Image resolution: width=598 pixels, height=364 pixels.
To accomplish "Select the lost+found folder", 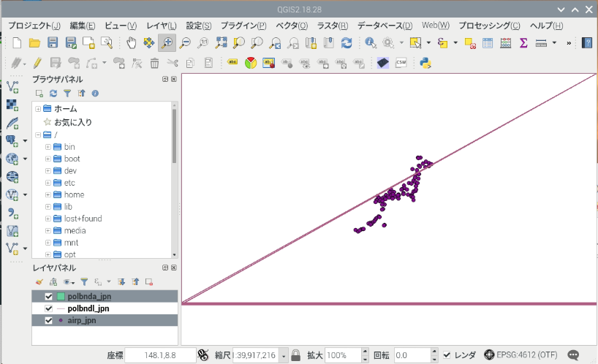I will point(83,219).
